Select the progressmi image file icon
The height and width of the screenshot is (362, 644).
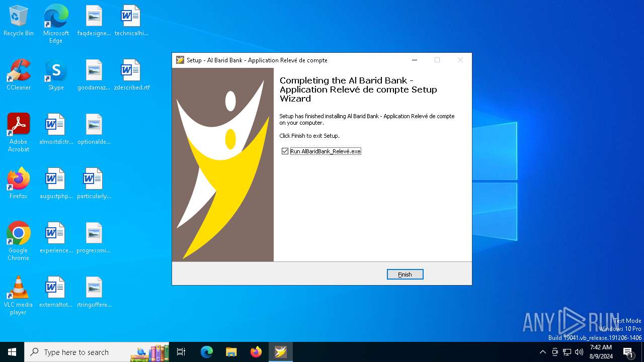[94, 238]
